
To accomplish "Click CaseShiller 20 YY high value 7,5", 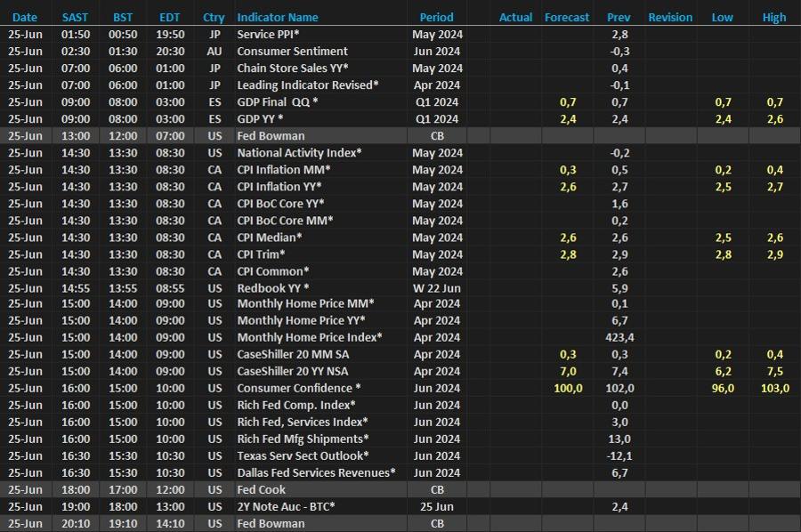I will click(x=775, y=371).
